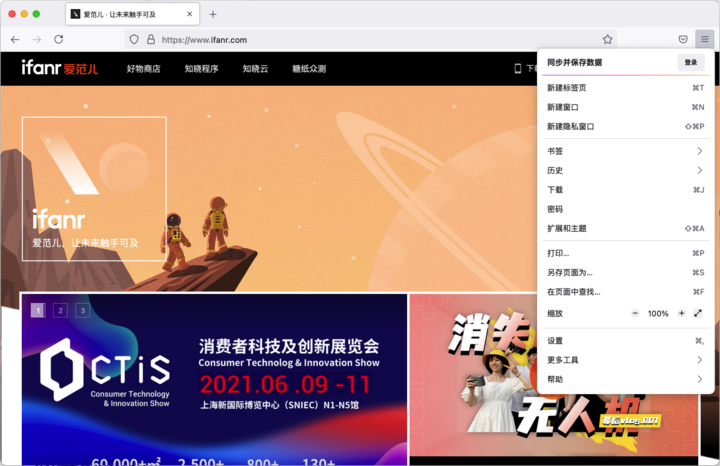Choose 扩展和主题 from the menu

click(x=567, y=228)
